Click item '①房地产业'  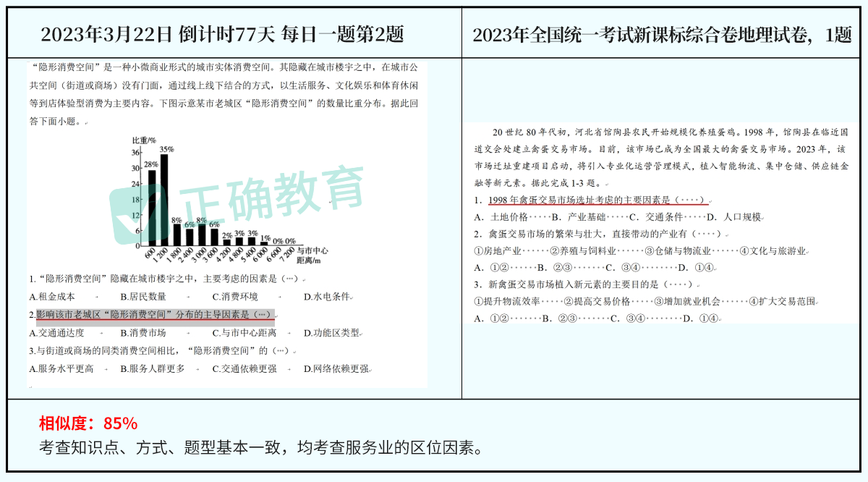pyautogui.click(x=498, y=252)
